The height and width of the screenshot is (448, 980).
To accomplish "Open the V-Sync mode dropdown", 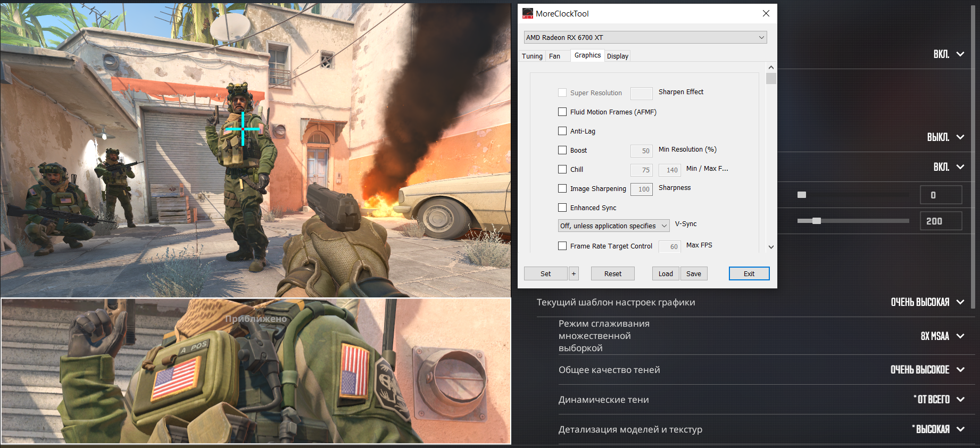I will click(x=614, y=226).
